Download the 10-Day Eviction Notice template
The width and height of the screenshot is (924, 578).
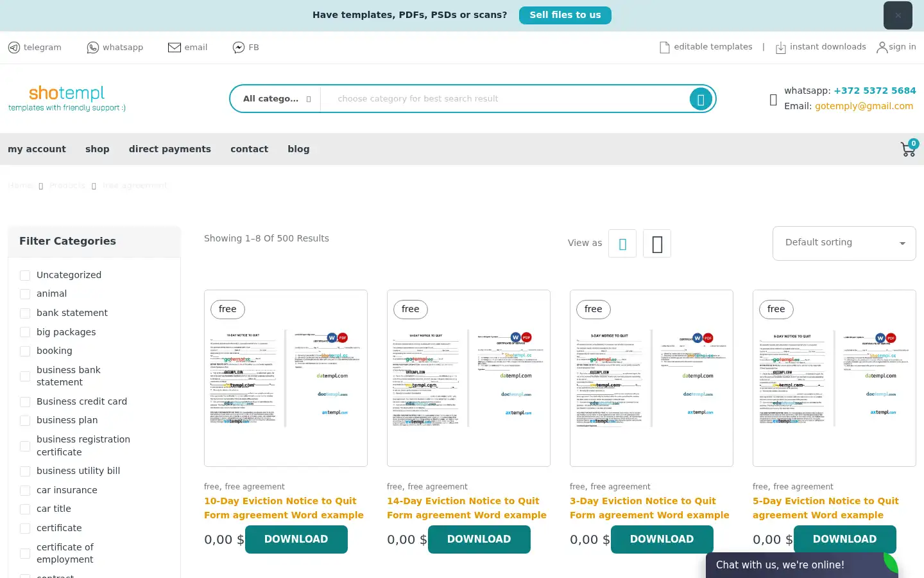pyautogui.click(x=296, y=539)
